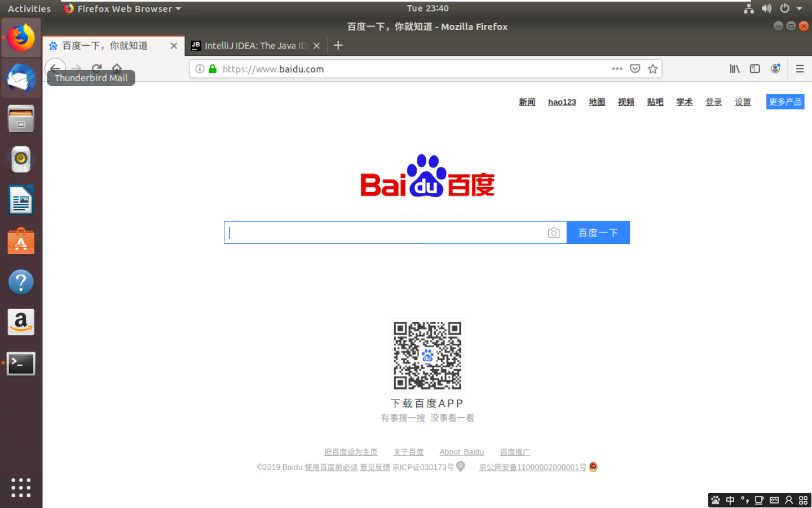Viewport: 812px width, 508px height.
Task: Open the hao123 link
Action: [x=562, y=102]
